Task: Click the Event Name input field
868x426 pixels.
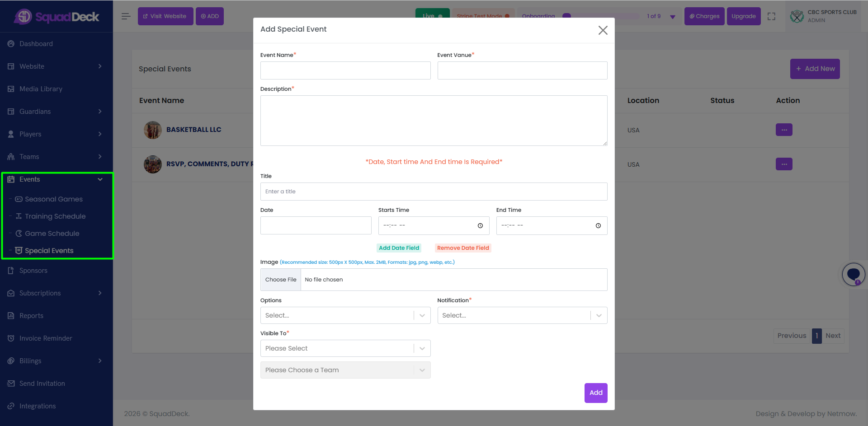Action: tap(345, 70)
